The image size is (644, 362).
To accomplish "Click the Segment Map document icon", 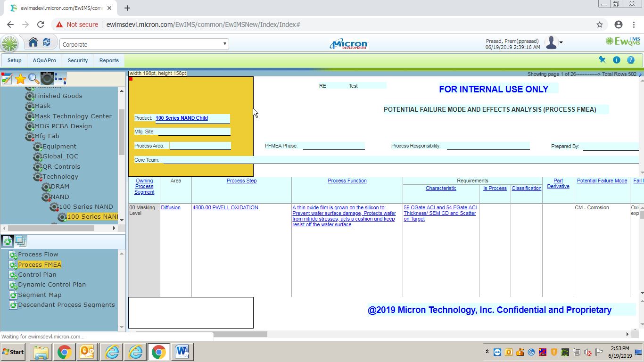I will point(13,295).
